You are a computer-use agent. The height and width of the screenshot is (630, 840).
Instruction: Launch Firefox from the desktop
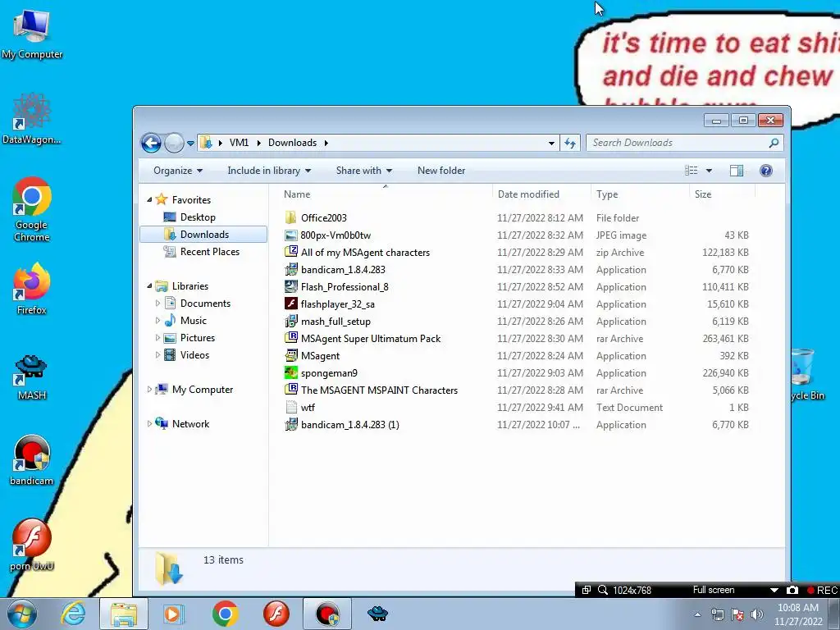32,288
